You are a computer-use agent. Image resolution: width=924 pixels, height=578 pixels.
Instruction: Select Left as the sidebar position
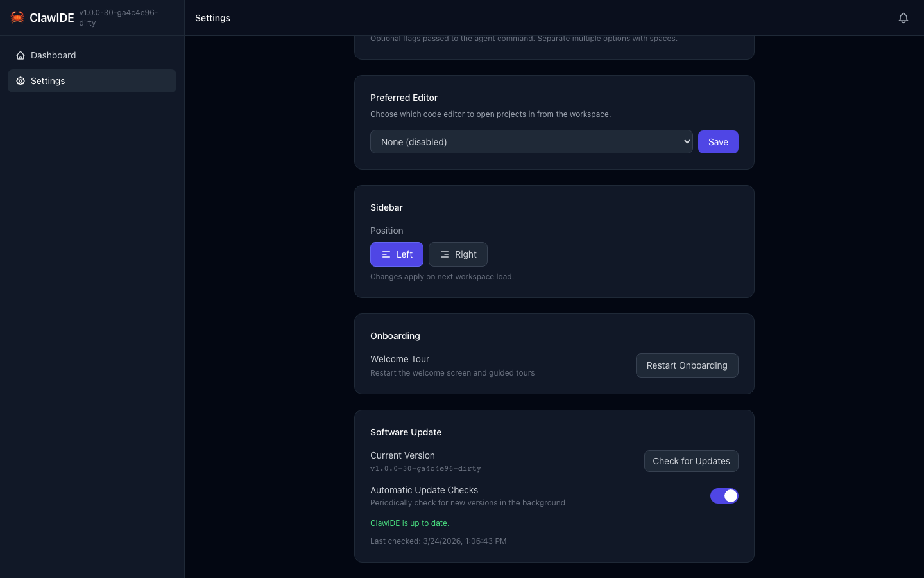click(397, 254)
